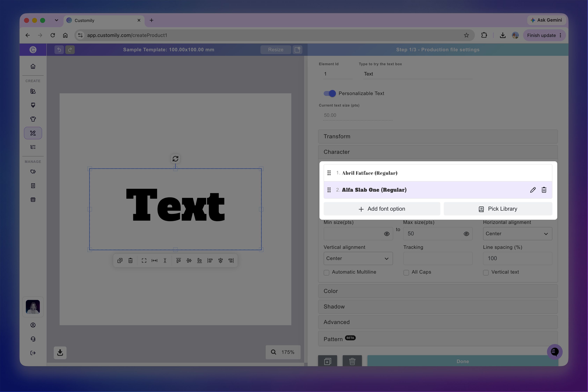The width and height of the screenshot is (588, 392).
Task: Click the canvas download button
Action: click(60, 352)
